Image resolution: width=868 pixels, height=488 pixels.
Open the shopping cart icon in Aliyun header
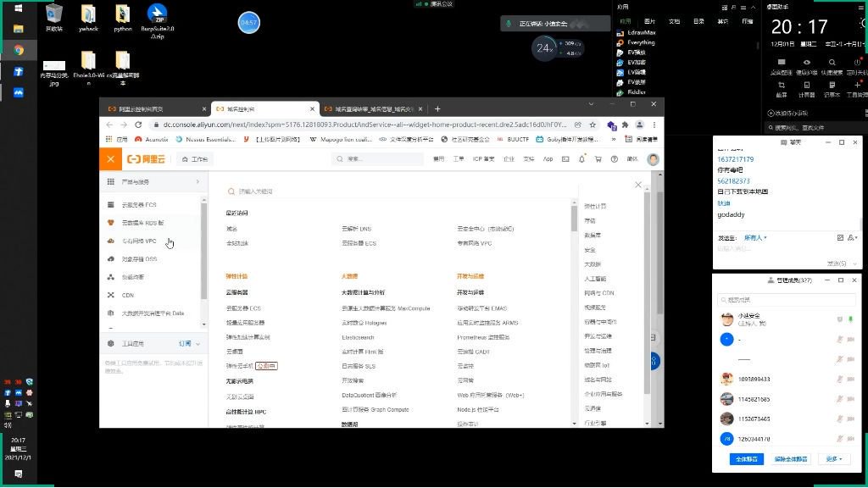coord(598,159)
